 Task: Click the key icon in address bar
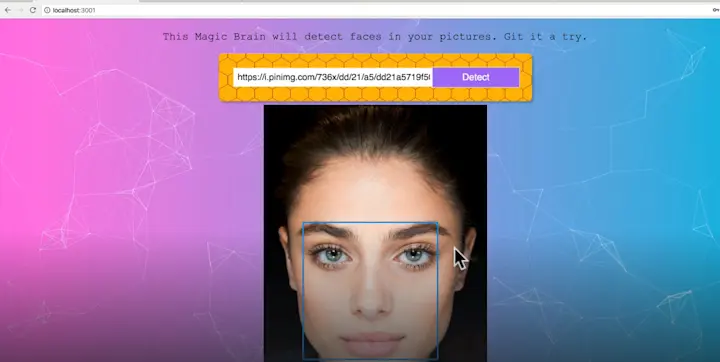[715, 10]
